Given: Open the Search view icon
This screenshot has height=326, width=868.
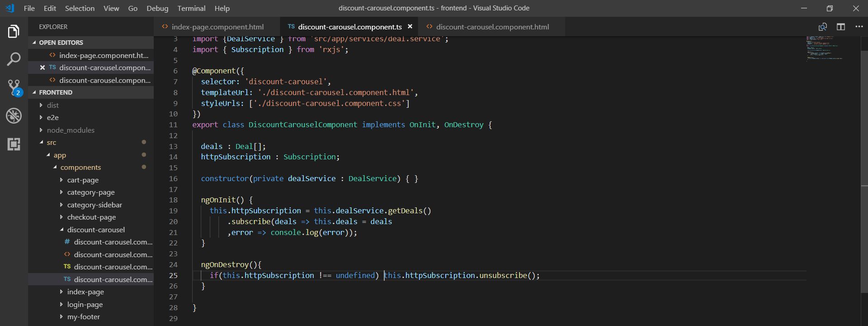Looking at the screenshot, I should 14,59.
